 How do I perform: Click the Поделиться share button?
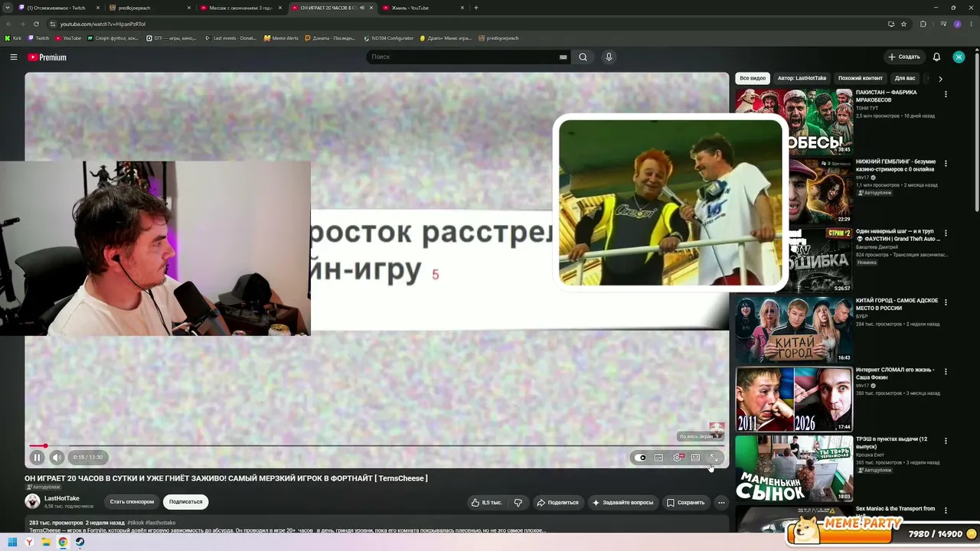coord(557,503)
